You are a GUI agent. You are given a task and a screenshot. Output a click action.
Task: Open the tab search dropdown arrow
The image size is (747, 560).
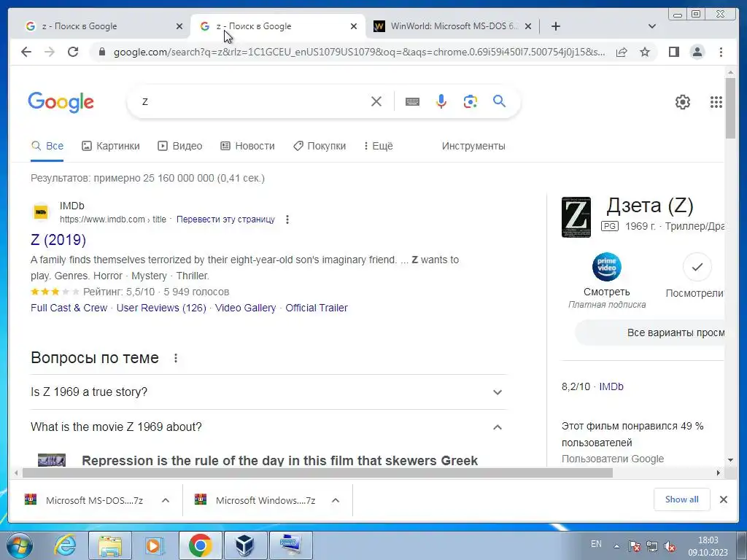(x=651, y=26)
